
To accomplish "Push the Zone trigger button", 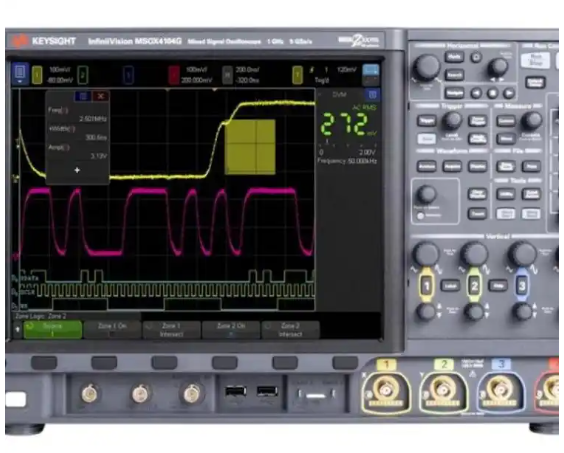I will 478,120.
